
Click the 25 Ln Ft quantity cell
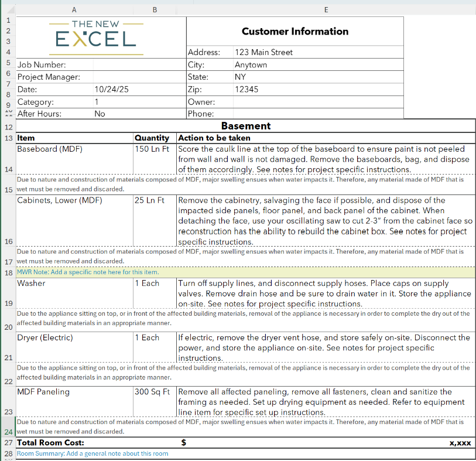(x=155, y=220)
